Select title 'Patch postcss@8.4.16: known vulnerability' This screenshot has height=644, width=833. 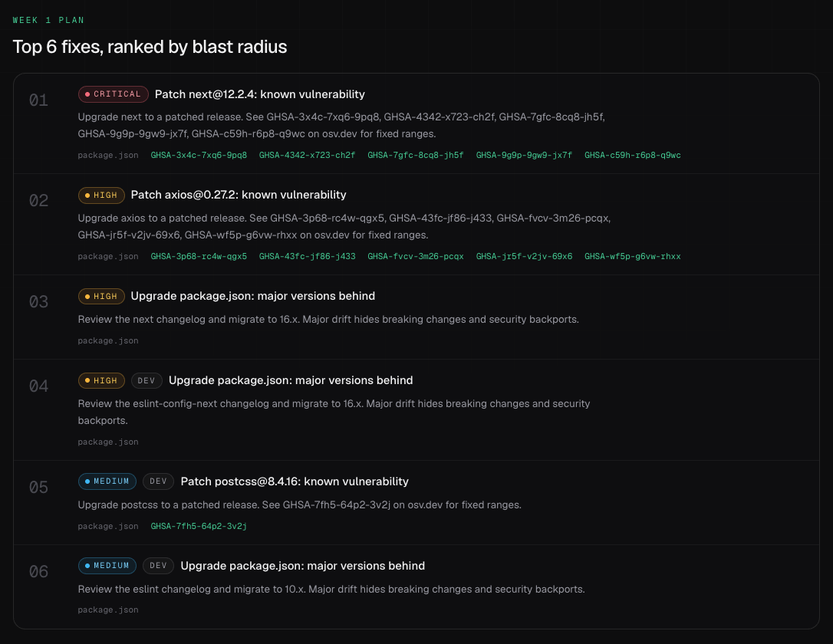295,481
